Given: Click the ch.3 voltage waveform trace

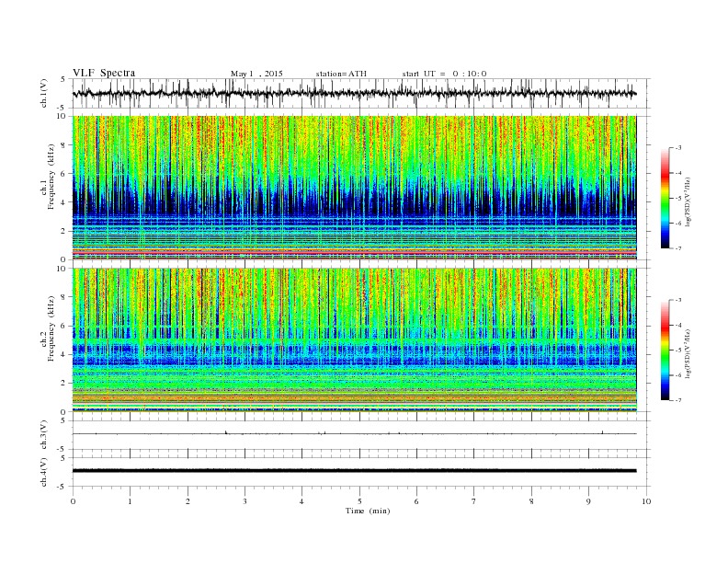Looking at the screenshot, I should (354, 433).
